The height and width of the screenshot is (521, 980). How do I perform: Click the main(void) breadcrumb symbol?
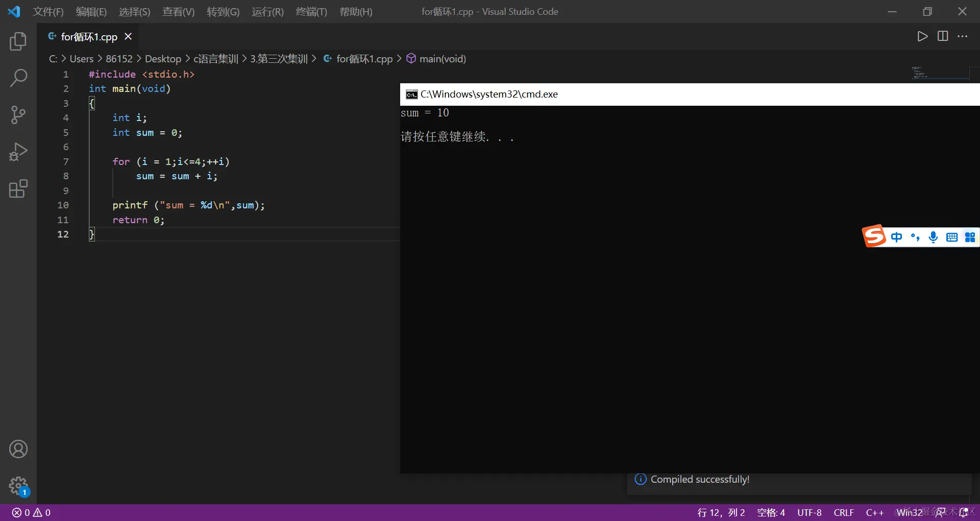click(x=436, y=59)
